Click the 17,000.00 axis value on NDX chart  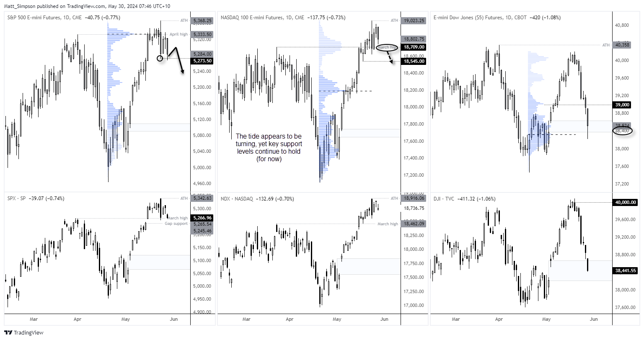(x=414, y=305)
